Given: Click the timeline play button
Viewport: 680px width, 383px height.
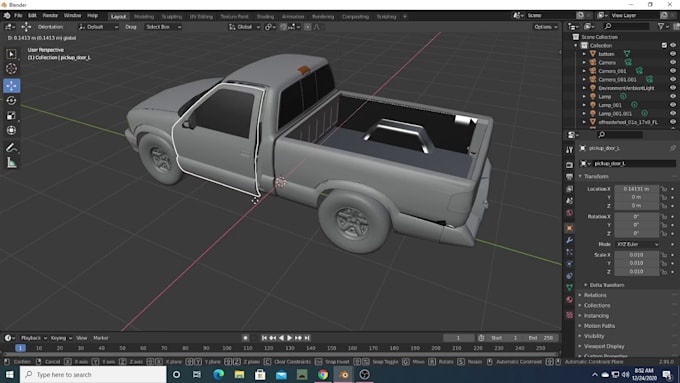Looking at the screenshot, I should [x=290, y=338].
